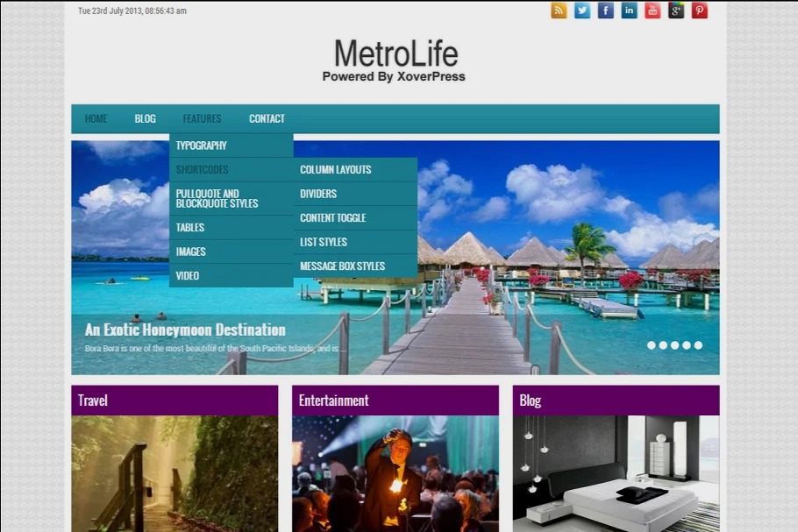This screenshot has width=798, height=532.
Task: Go to the Home navigation link
Action: (x=96, y=119)
